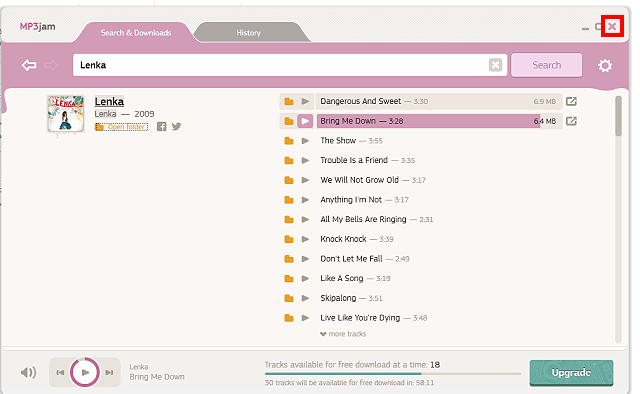Download Don't Let Me Fall
Viewport: 640px width, 394px height.
click(x=289, y=259)
